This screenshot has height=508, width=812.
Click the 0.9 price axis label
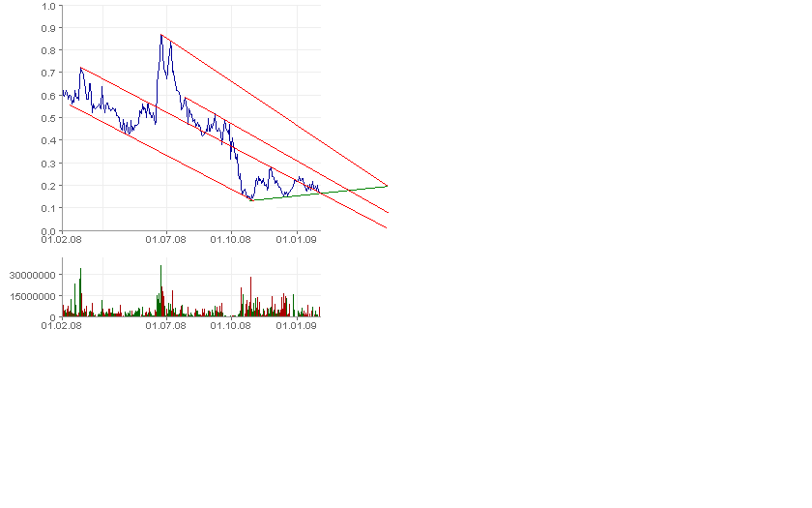coord(48,28)
